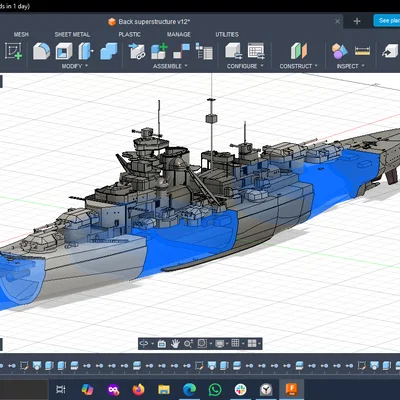Click the Insert arrow-box icon right of Inspect
This screenshot has width=400, height=400.
tap(390, 51)
